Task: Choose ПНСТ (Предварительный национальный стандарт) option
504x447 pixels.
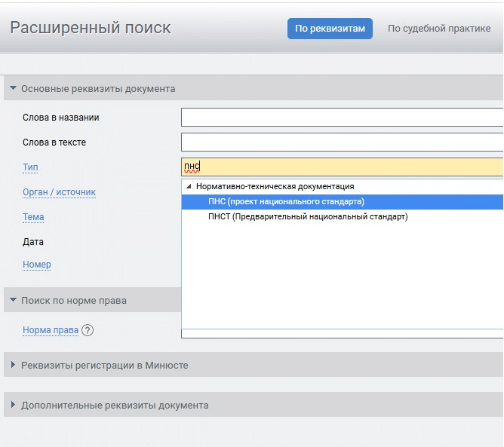Action: (x=307, y=217)
